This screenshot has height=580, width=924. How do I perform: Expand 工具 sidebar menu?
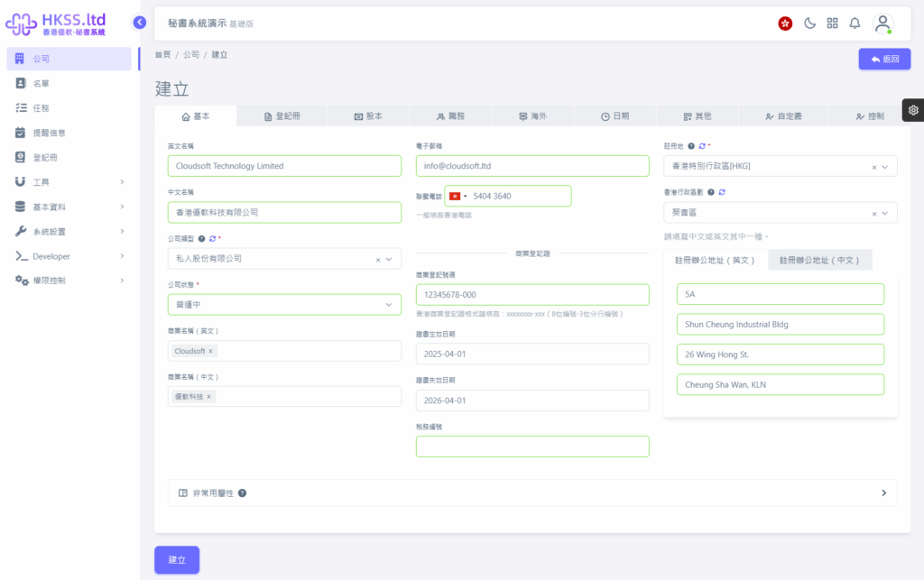pyautogui.click(x=69, y=182)
